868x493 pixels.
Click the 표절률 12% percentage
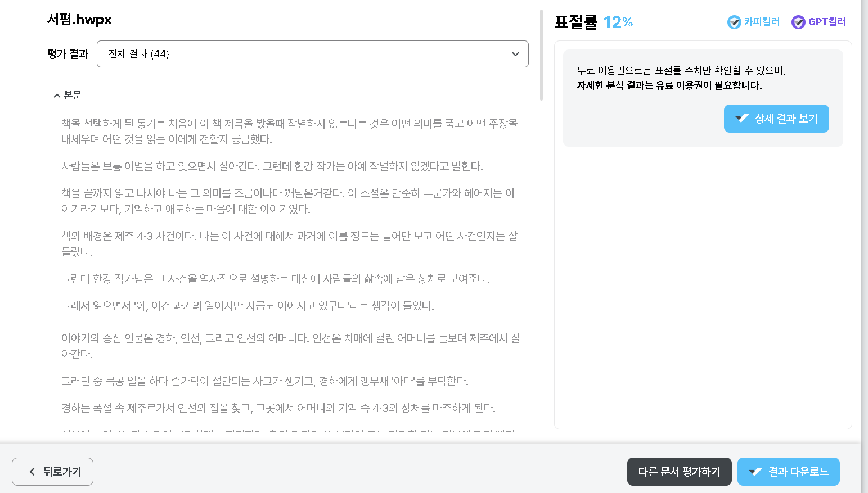618,22
